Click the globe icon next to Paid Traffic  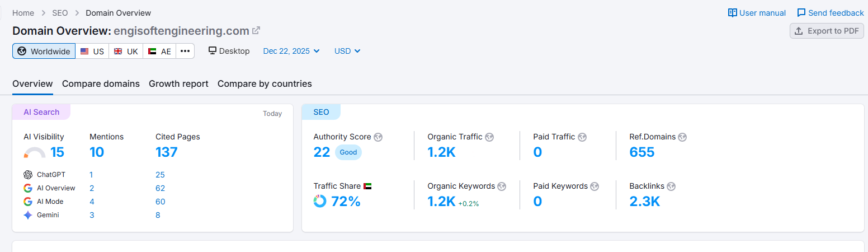(x=582, y=137)
